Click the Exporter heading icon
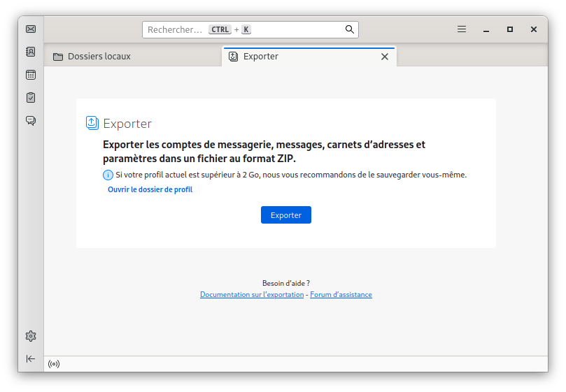The image size is (566, 392). [92, 123]
